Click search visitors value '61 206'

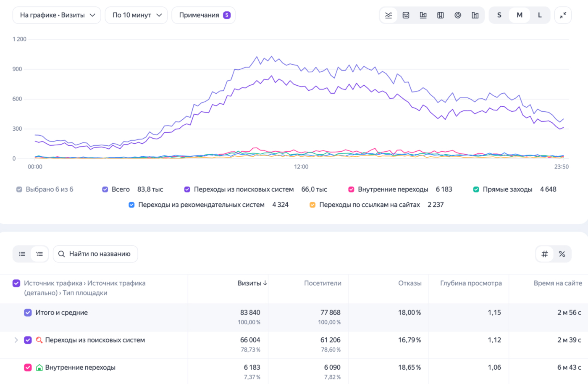pyautogui.click(x=331, y=340)
